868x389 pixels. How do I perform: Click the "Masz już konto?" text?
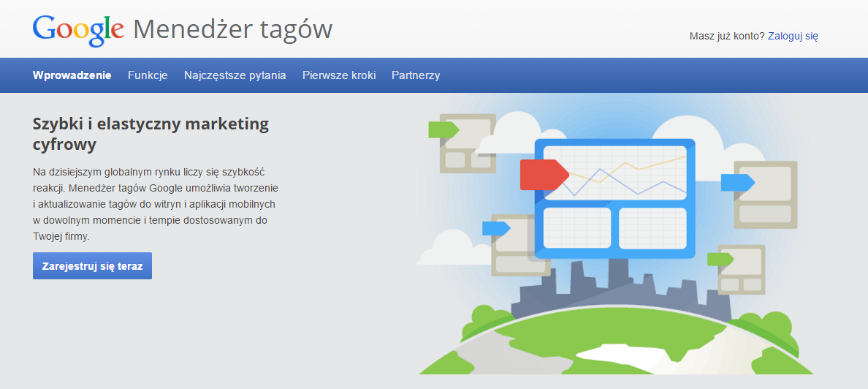[727, 37]
